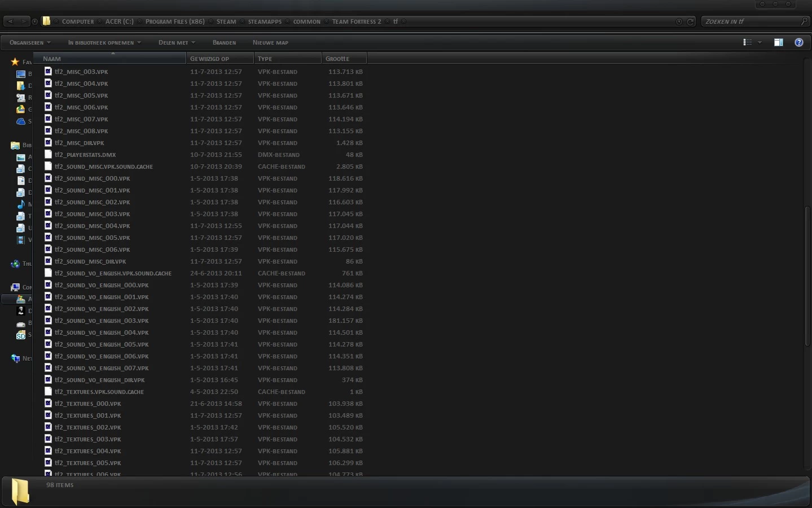The height and width of the screenshot is (508, 812).
Task: Click the vertical scrollbar thumb of file list
Action: click(x=807, y=277)
